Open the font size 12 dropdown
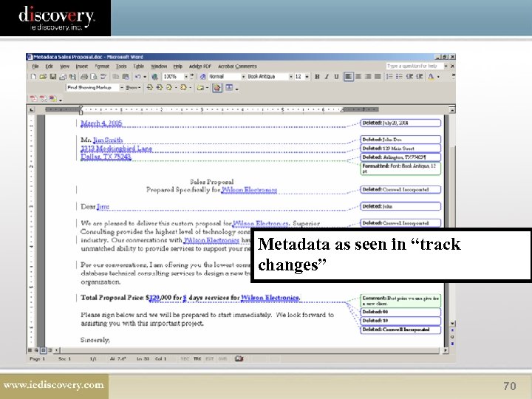This screenshot has height=399, width=532. 307,77
